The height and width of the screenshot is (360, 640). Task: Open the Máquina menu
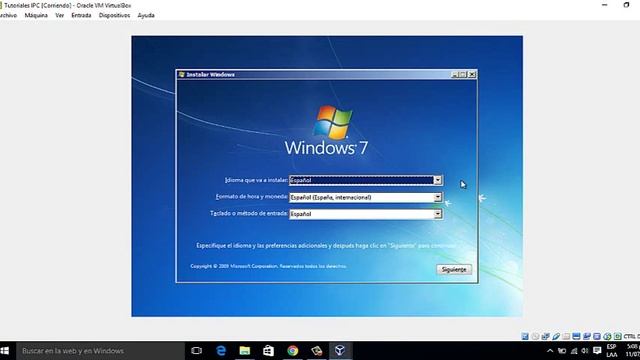[36, 15]
